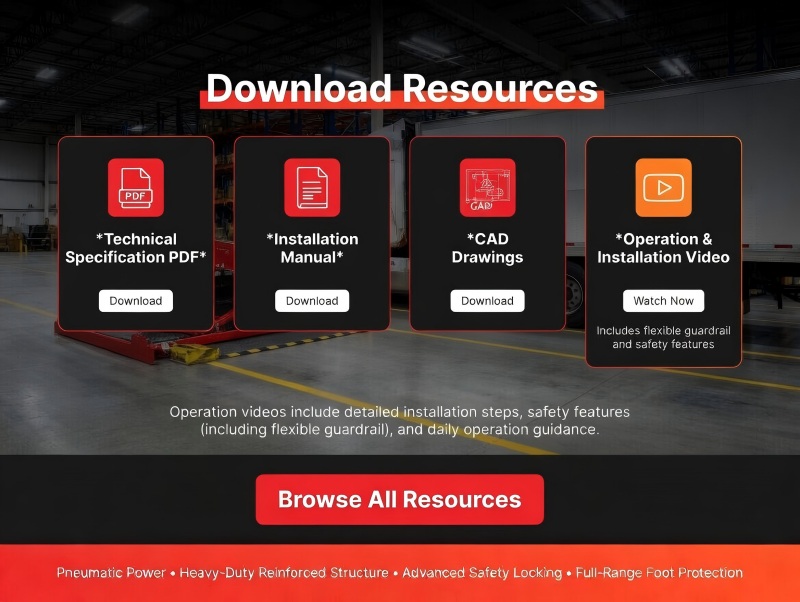The height and width of the screenshot is (602, 800).
Task: Click Full-Range Foot Protection footer text
Action: point(659,573)
